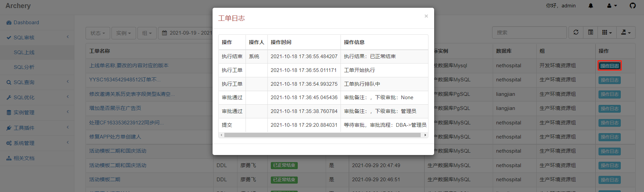This screenshot has height=192, width=644.
Task: Open the user account menu icon
Action: tap(612, 6)
